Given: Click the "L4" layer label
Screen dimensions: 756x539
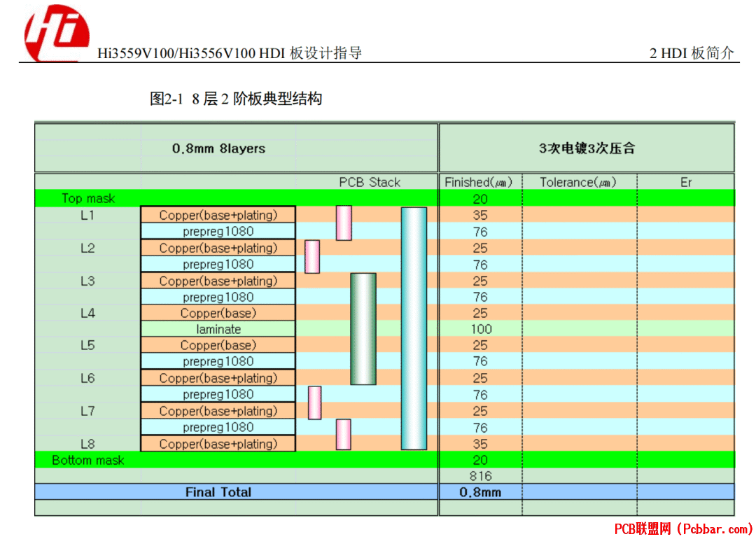Looking at the screenshot, I should point(87,313).
